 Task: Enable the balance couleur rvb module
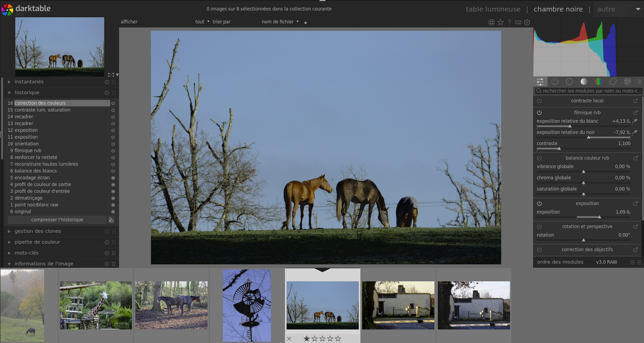click(539, 158)
